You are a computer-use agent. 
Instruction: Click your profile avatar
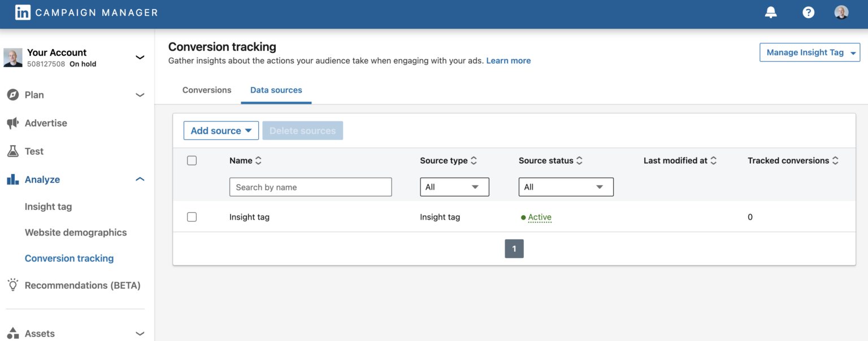pyautogui.click(x=841, y=12)
